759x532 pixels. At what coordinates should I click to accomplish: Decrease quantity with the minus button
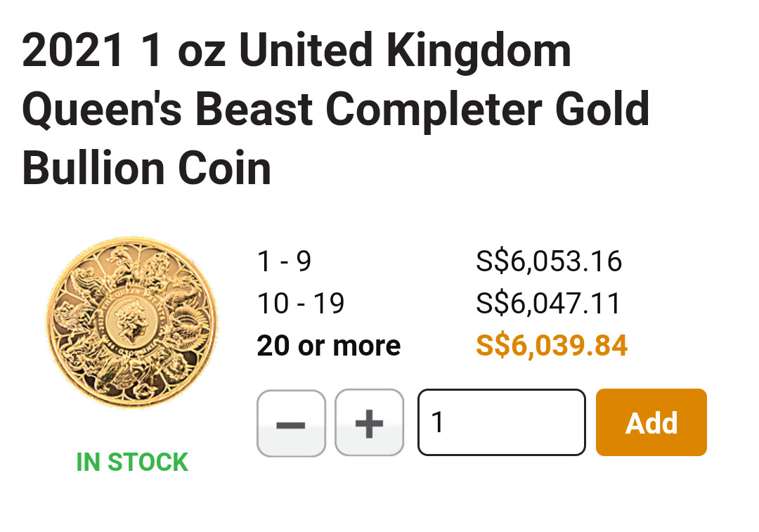(291, 423)
